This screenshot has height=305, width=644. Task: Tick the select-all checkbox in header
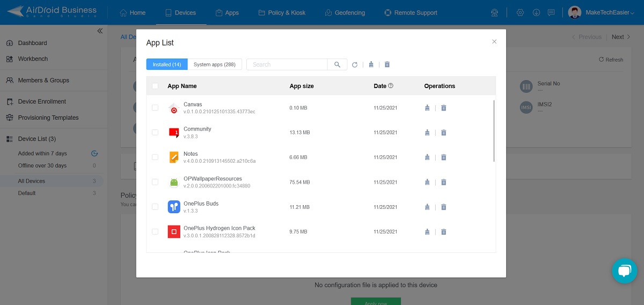tap(155, 86)
